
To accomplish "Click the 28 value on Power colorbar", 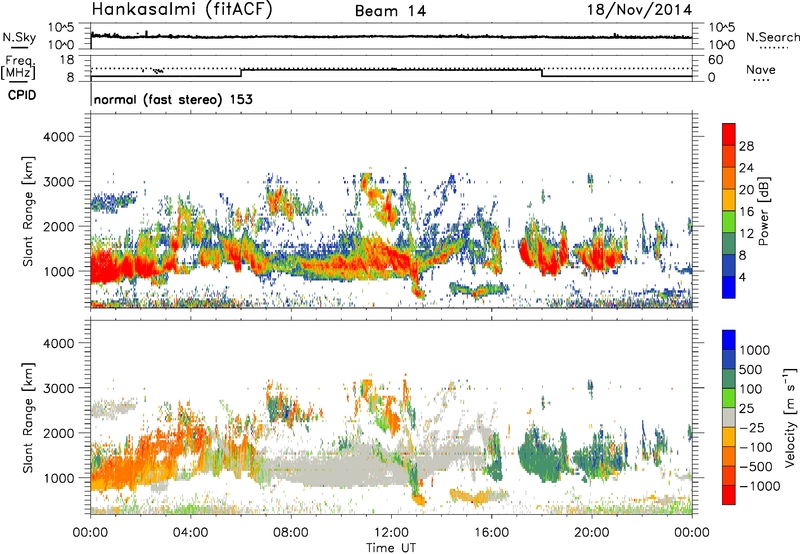I will pyautogui.click(x=746, y=146).
